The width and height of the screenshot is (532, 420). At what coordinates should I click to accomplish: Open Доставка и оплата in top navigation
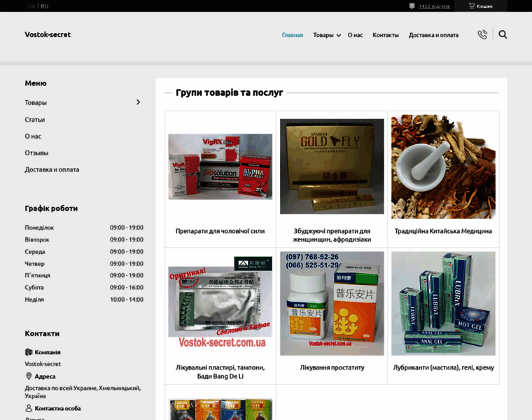click(433, 35)
